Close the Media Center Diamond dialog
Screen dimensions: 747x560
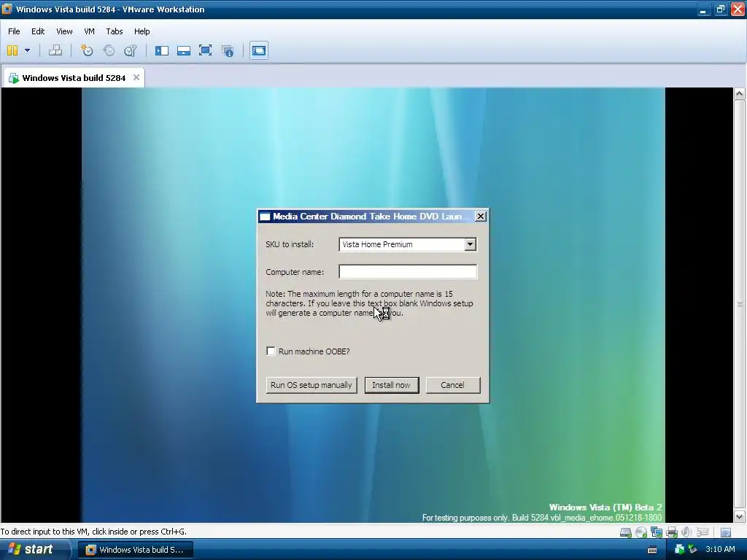pyautogui.click(x=481, y=216)
